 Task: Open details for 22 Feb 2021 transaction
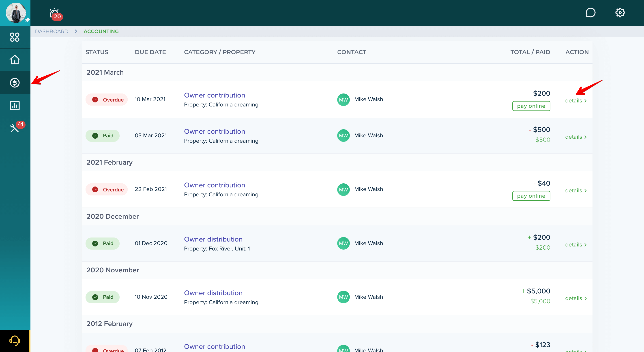coord(576,191)
